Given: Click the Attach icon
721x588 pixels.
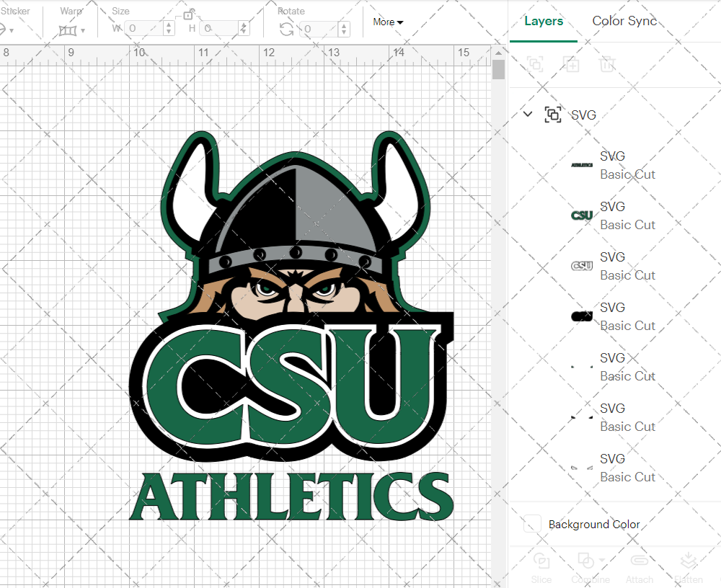Looking at the screenshot, I should click(x=640, y=561).
